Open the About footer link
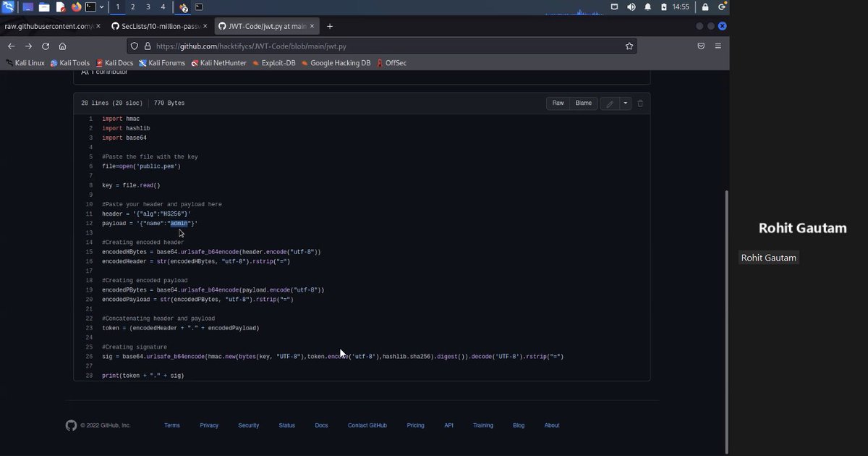This screenshot has height=456, width=868. [552, 426]
